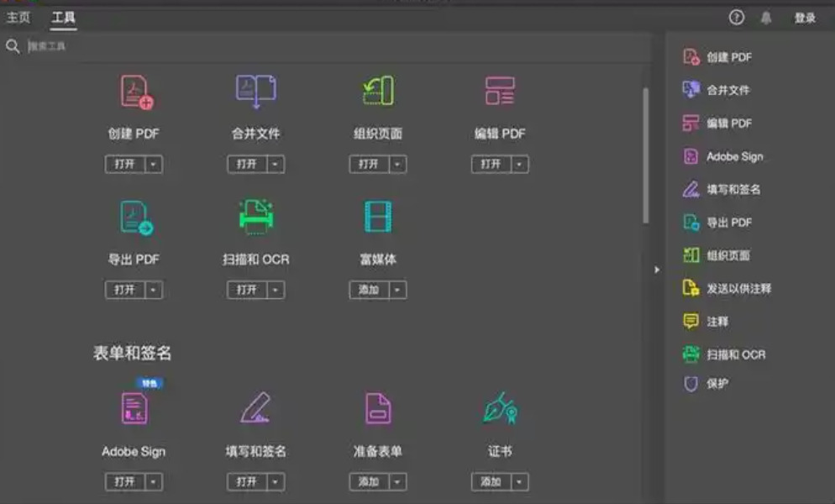Click the 表单和签名 section heading
Image resolution: width=835 pixels, height=504 pixels.
click(132, 353)
